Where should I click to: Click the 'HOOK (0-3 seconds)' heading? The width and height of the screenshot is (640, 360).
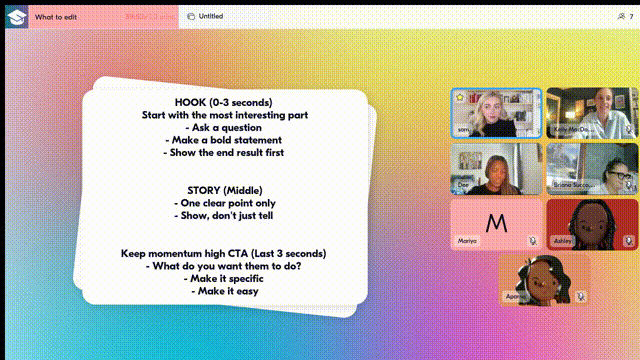[224, 102]
